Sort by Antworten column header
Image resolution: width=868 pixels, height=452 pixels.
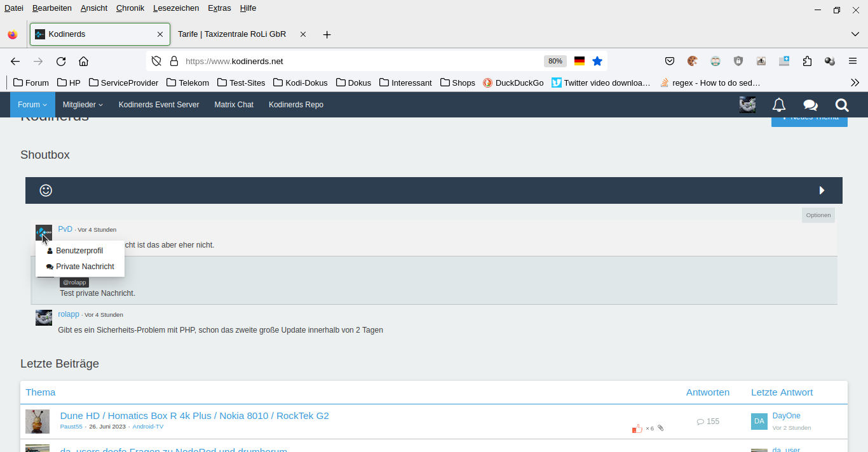[x=708, y=392]
